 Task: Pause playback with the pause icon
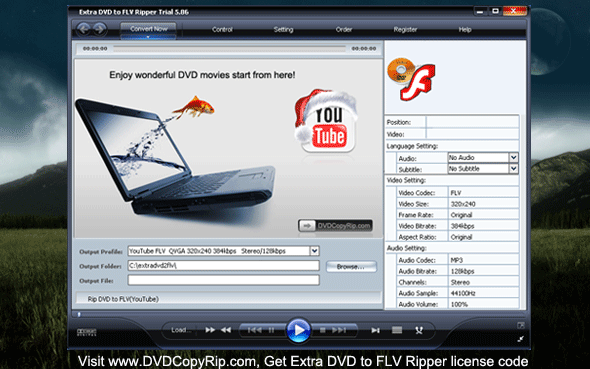(271, 330)
